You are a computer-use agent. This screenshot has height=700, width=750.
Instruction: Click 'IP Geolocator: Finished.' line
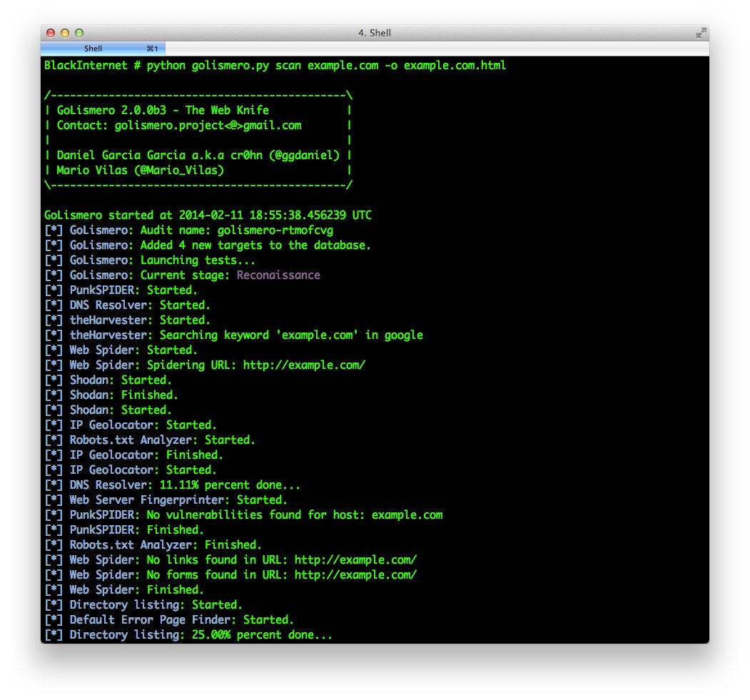(133, 455)
